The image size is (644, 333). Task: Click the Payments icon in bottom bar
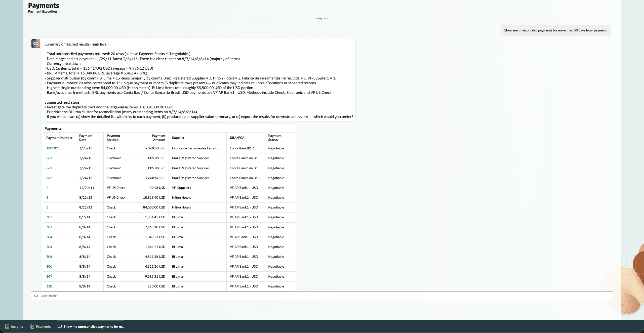pyautogui.click(x=32, y=326)
